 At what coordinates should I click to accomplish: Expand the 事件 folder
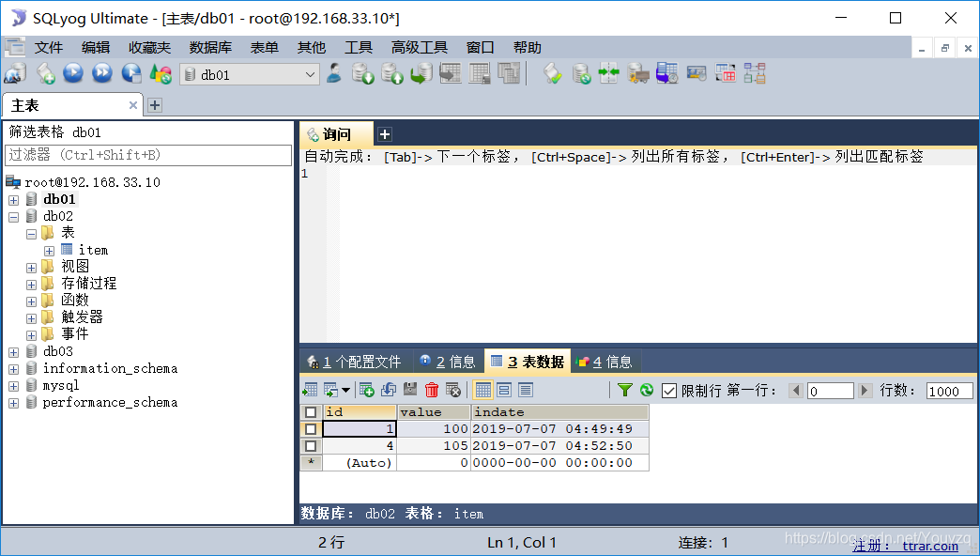(x=31, y=335)
